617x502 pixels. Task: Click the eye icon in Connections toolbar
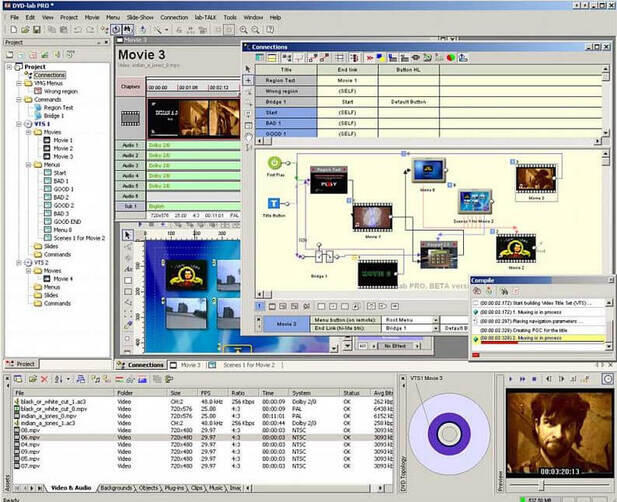tap(416, 58)
